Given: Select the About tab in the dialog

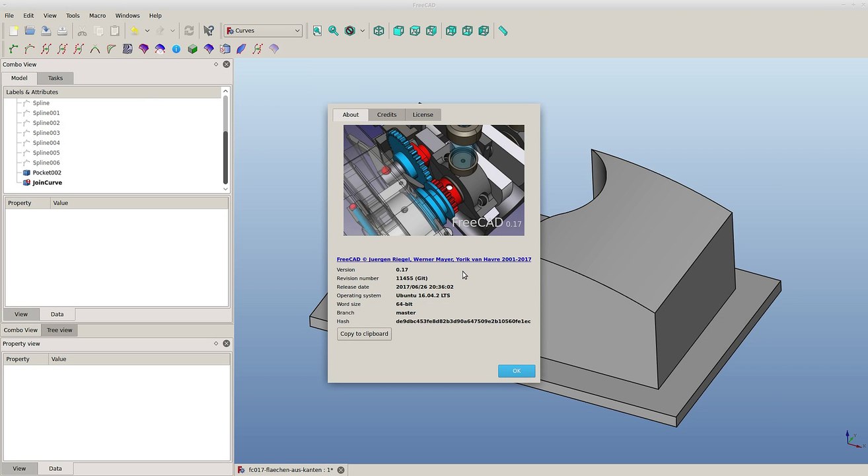Looking at the screenshot, I should coord(351,115).
